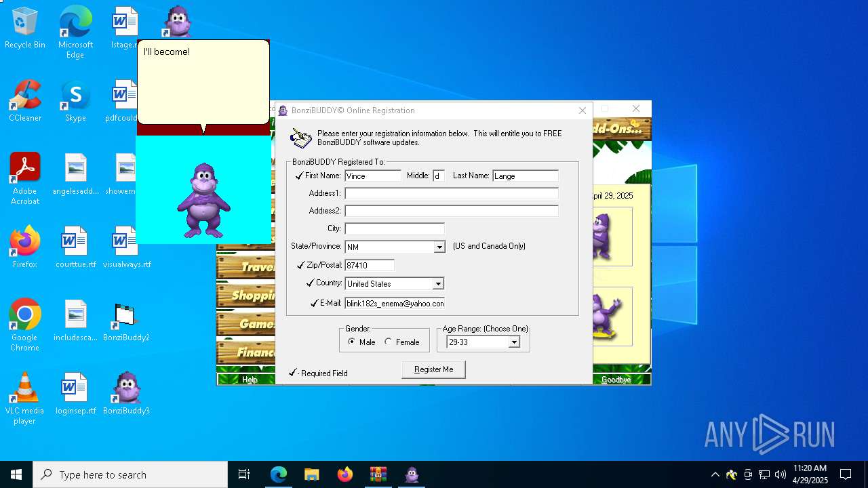The height and width of the screenshot is (488, 868).
Task: Click upper Bonzi thumbnail in background window
Action: 612,237
